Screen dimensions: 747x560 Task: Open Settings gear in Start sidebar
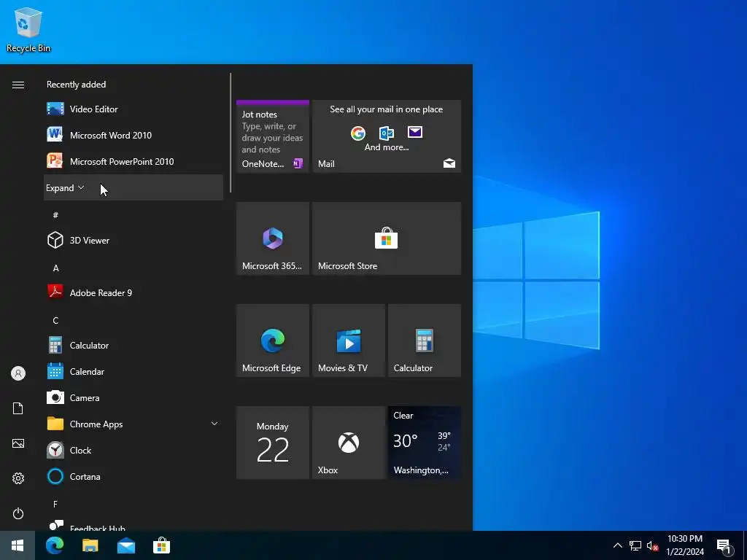pos(18,478)
